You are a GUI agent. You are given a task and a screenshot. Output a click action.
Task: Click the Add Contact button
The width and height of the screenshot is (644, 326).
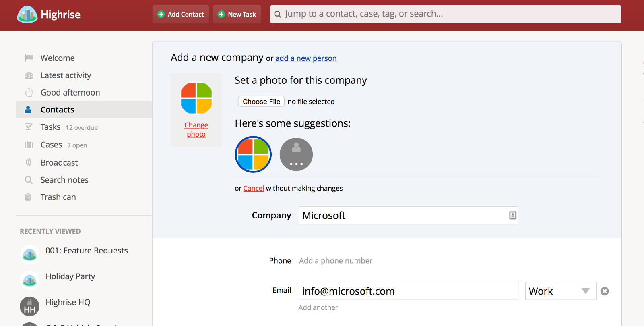point(181,14)
